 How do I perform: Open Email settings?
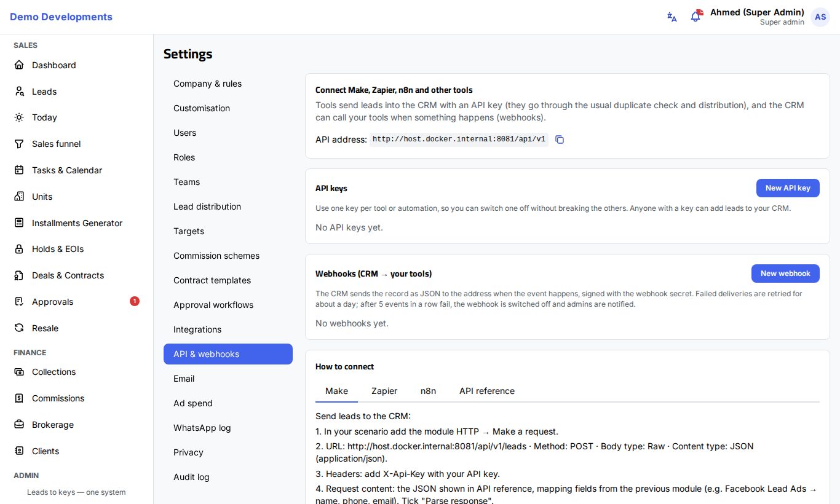pos(228,379)
